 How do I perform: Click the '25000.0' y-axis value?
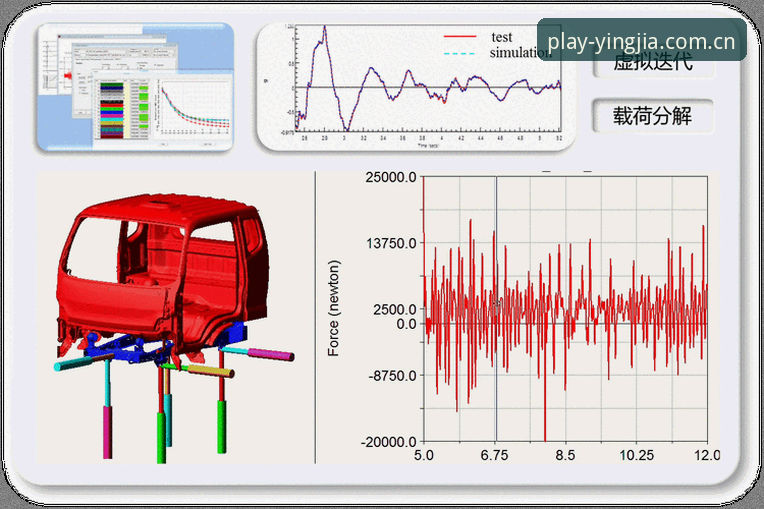(391, 177)
